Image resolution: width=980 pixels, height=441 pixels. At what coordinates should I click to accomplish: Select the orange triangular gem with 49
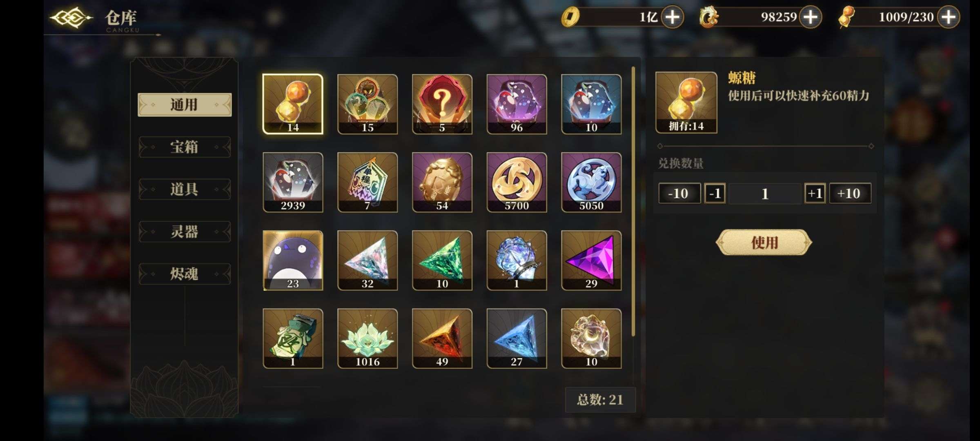[442, 339]
